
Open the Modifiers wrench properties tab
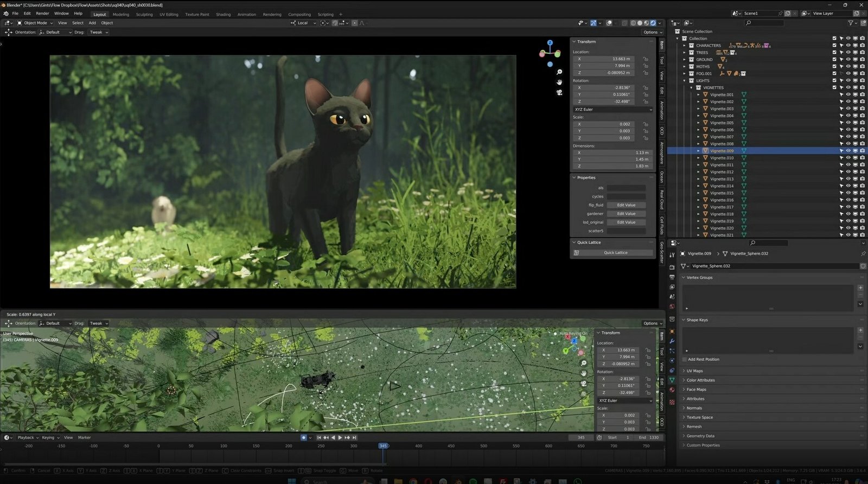pyautogui.click(x=672, y=341)
